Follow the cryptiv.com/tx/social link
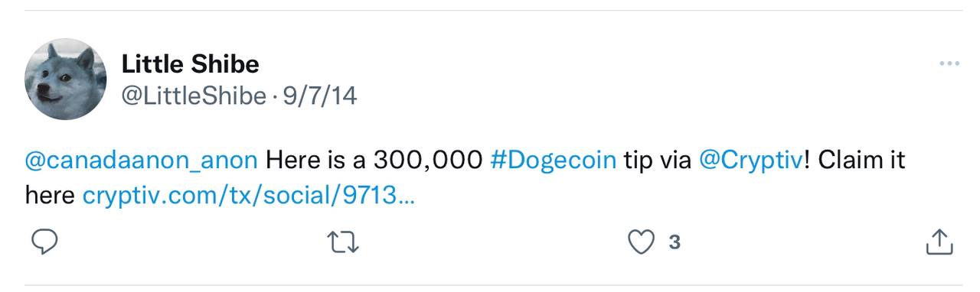 pyautogui.click(x=249, y=196)
